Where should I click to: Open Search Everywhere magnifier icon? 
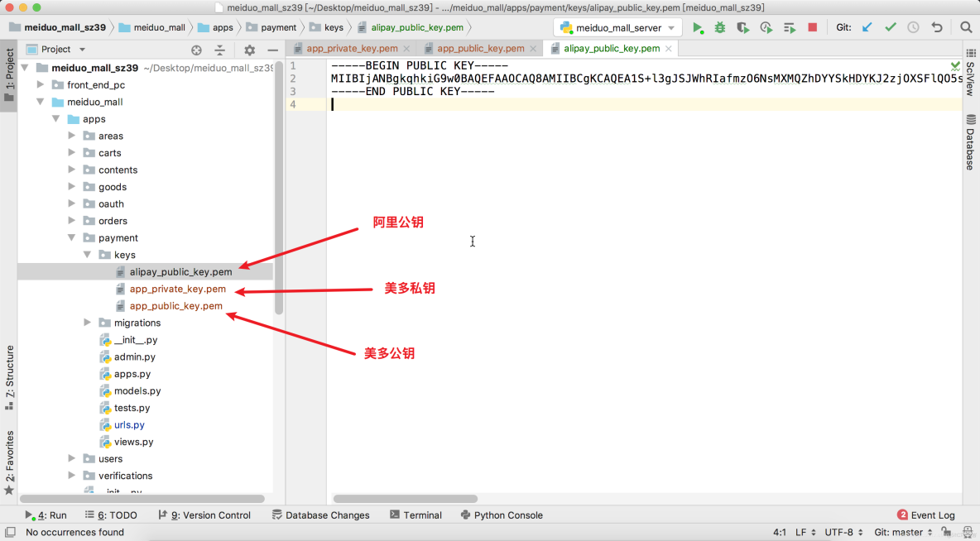click(x=966, y=27)
